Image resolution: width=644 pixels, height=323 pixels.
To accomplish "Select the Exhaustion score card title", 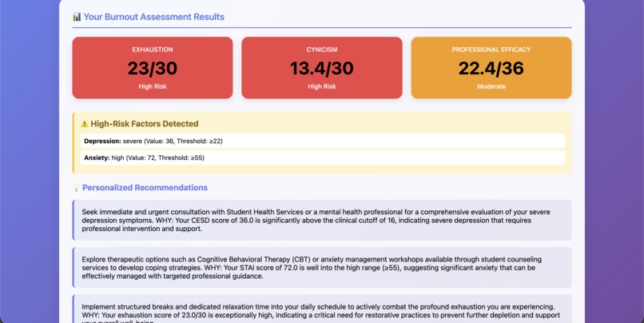I will click(x=153, y=50).
